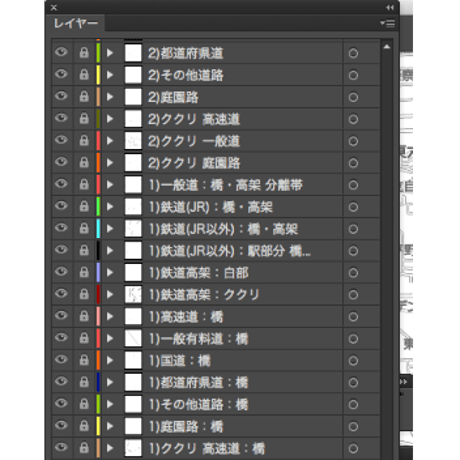460x460 pixels.
Task: Unlock the 2)その他道路 layer
Action: [84, 75]
